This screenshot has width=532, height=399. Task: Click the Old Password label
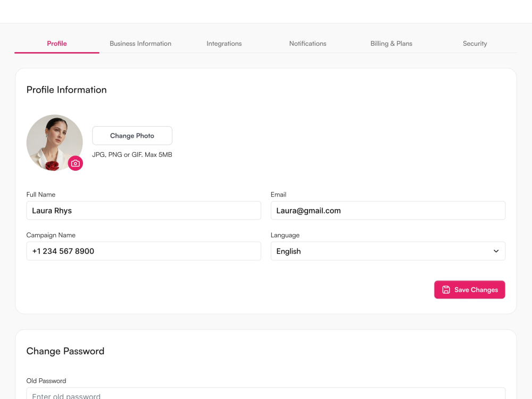tap(46, 381)
